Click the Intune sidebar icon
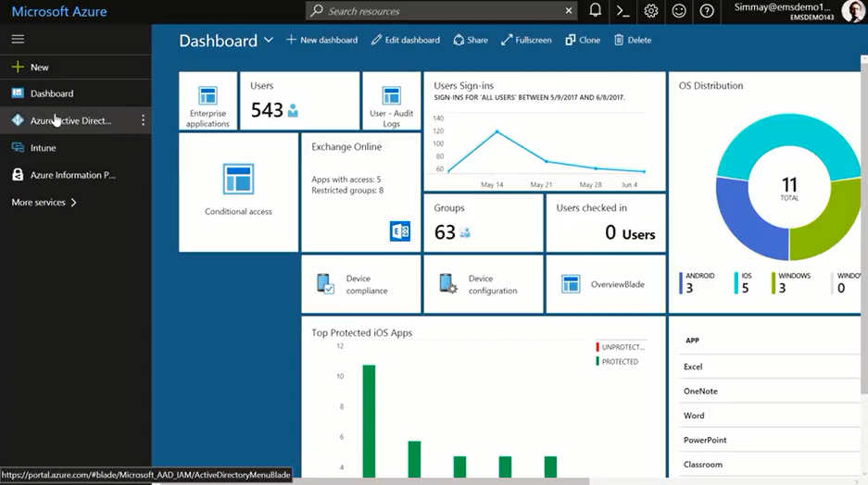 coord(18,148)
